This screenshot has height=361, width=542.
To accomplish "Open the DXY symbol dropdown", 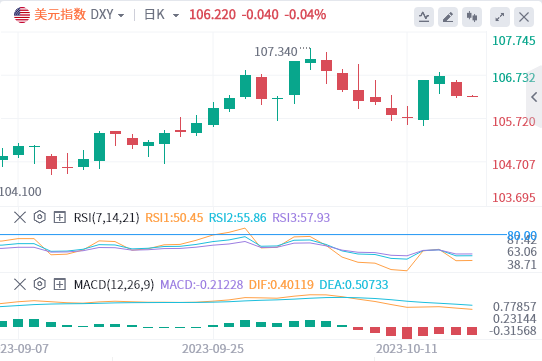I will pos(107,15).
